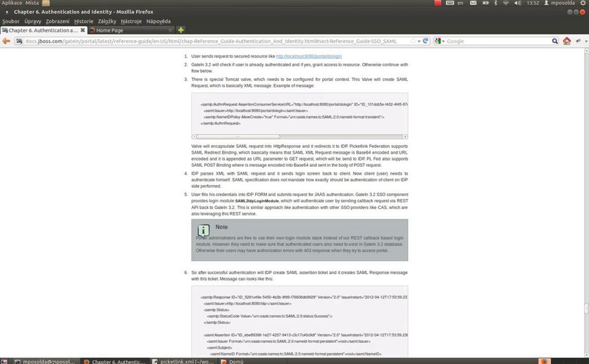Image resolution: width=589 pixels, height=364 pixels.
Task: Open the Aplikace menu in the top panel
Action: 12,3
